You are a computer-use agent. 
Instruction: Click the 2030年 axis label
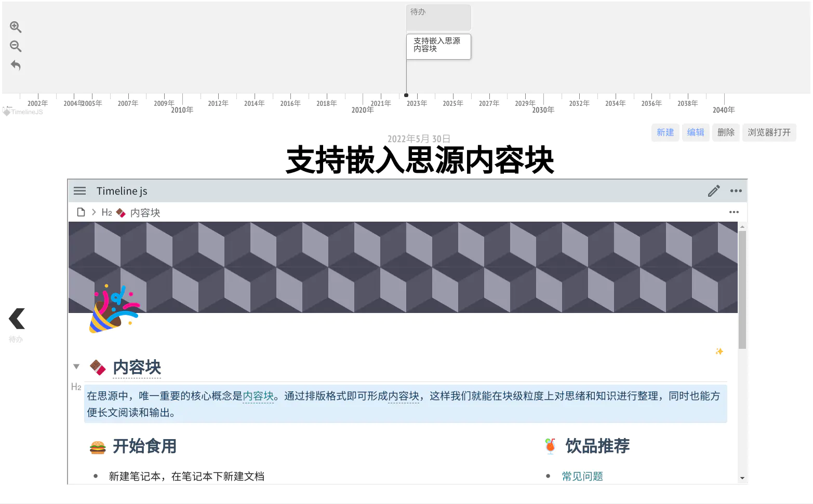click(x=543, y=110)
